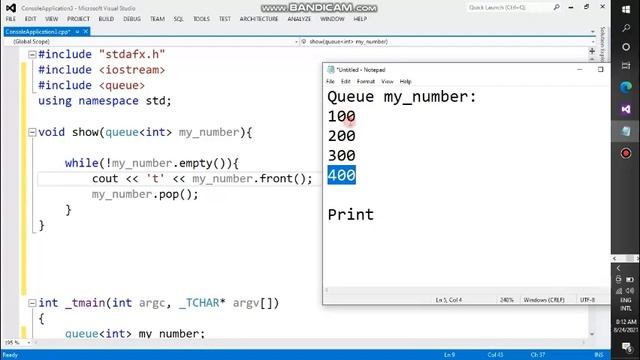Close the ConsoleApplication3.cpp tab
The image size is (640, 360).
[86, 31]
